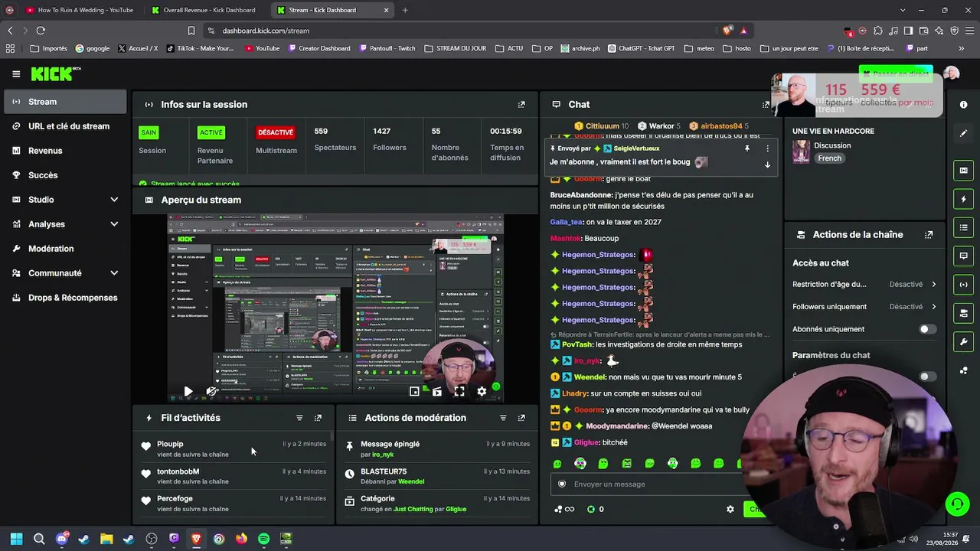Open Succès section in sidebar
The width and height of the screenshot is (980, 551).
[65, 175]
